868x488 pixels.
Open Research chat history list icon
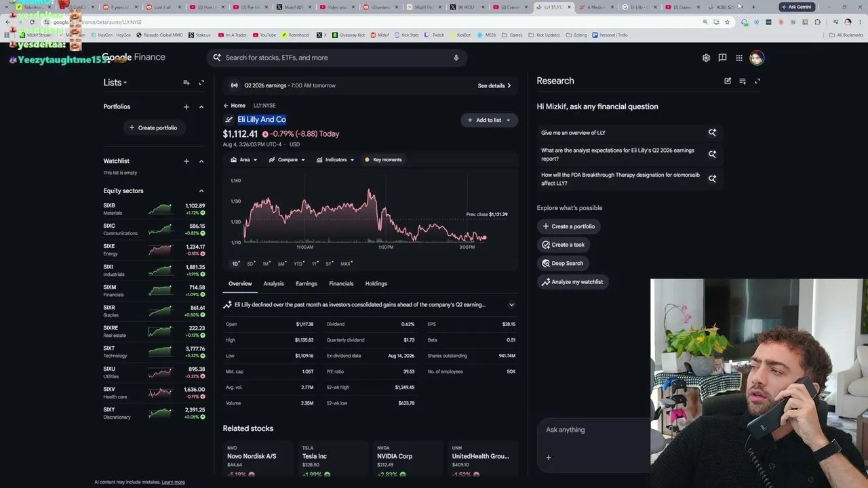coord(743,81)
